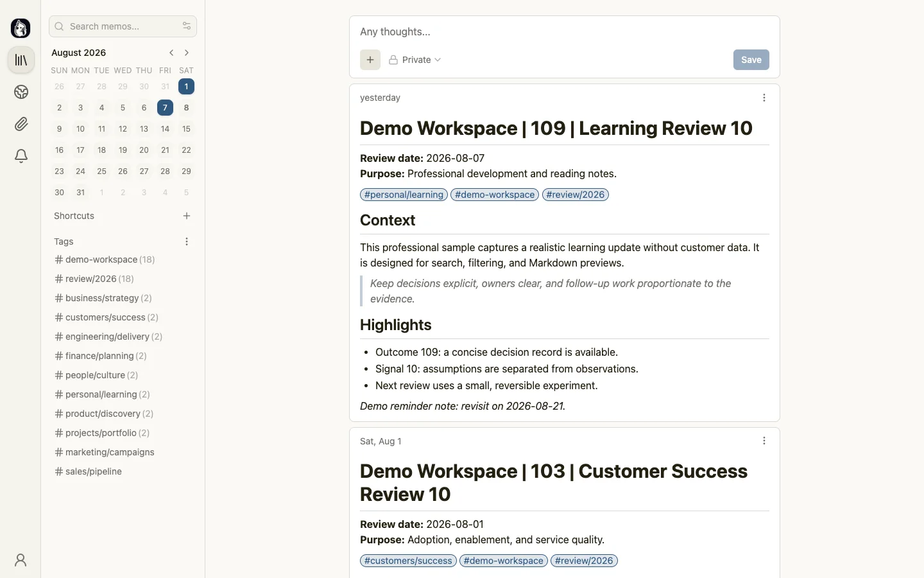Click the Save button
The width and height of the screenshot is (924, 578).
[x=751, y=60]
